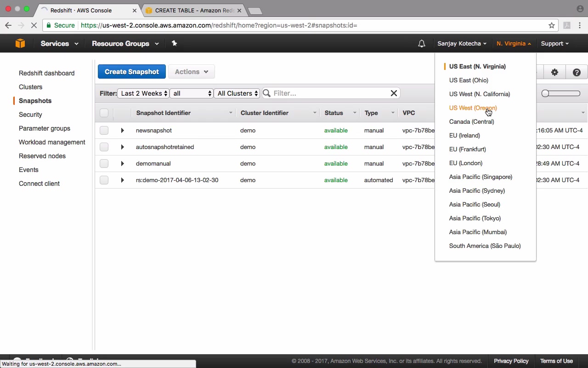The height and width of the screenshot is (368, 588).
Task: Select Asia Pacific (Mumbai) region
Action: click(x=478, y=232)
